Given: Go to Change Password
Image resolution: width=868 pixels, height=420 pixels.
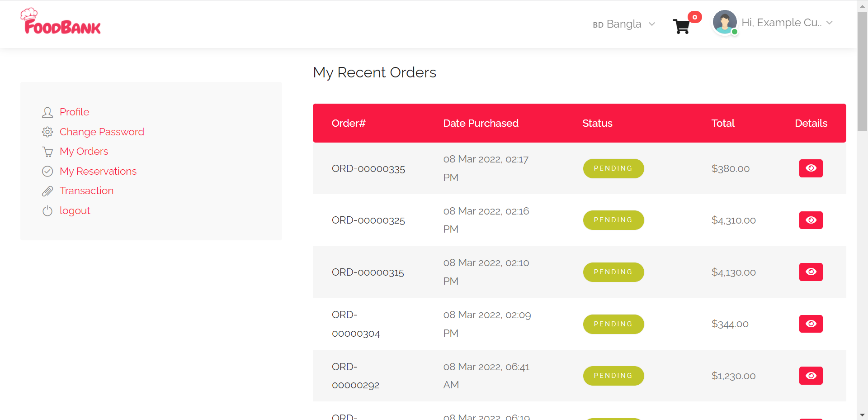Looking at the screenshot, I should pos(102,132).
